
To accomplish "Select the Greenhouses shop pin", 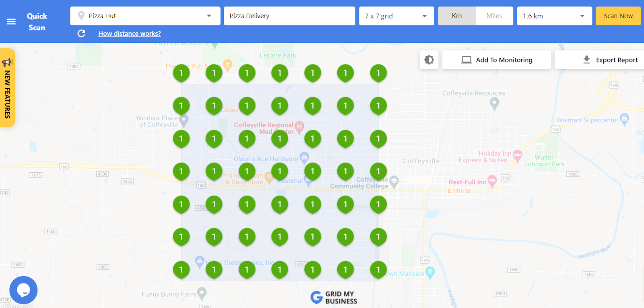I will (x=199, y=261).
